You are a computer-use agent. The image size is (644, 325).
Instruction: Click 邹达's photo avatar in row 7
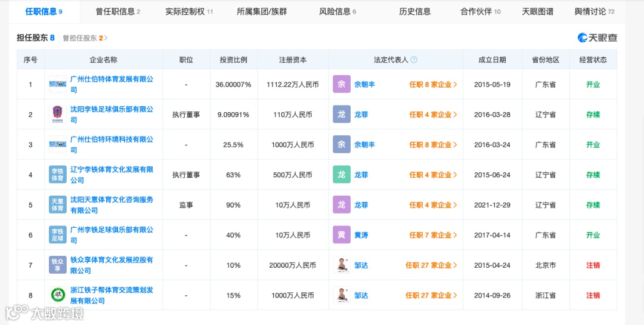point(342,265)
